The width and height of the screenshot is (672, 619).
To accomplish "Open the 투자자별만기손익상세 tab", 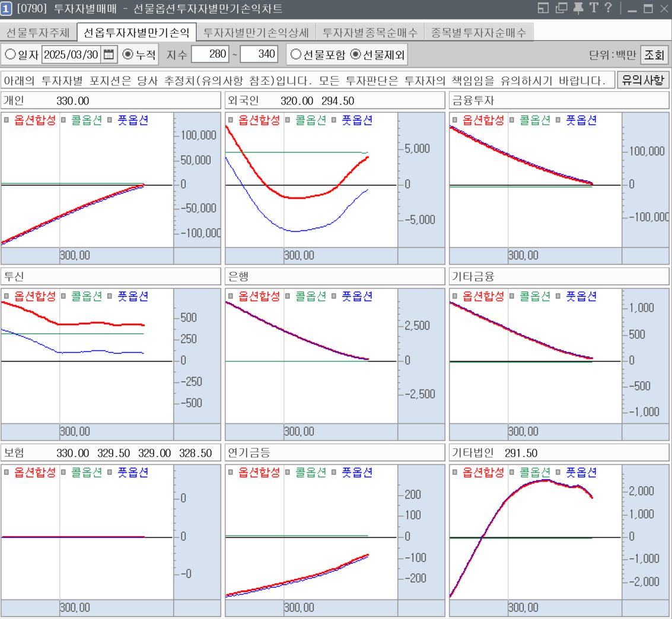I will [x=256, y=33].
